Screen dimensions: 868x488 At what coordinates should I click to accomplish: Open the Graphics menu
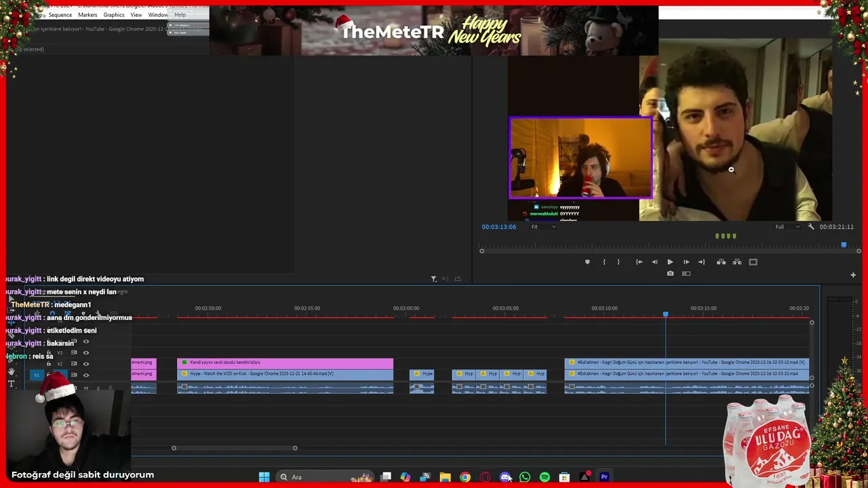point(114,15)
